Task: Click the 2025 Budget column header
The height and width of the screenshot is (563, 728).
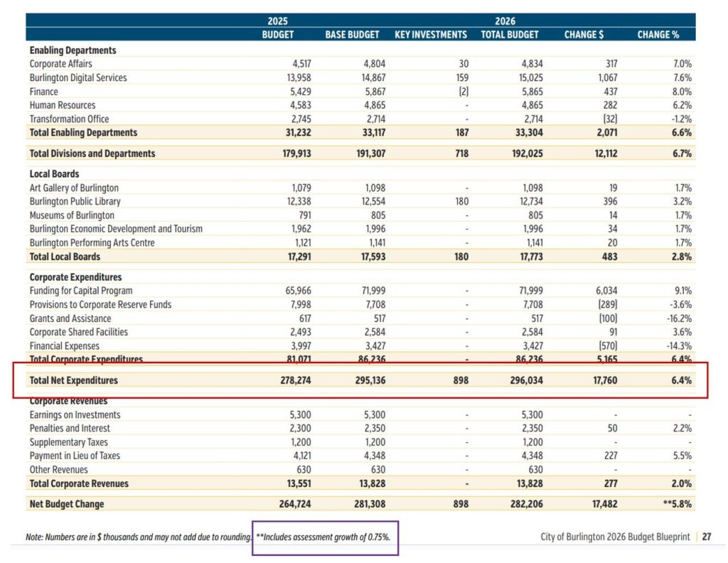Action: pos(277,34)
